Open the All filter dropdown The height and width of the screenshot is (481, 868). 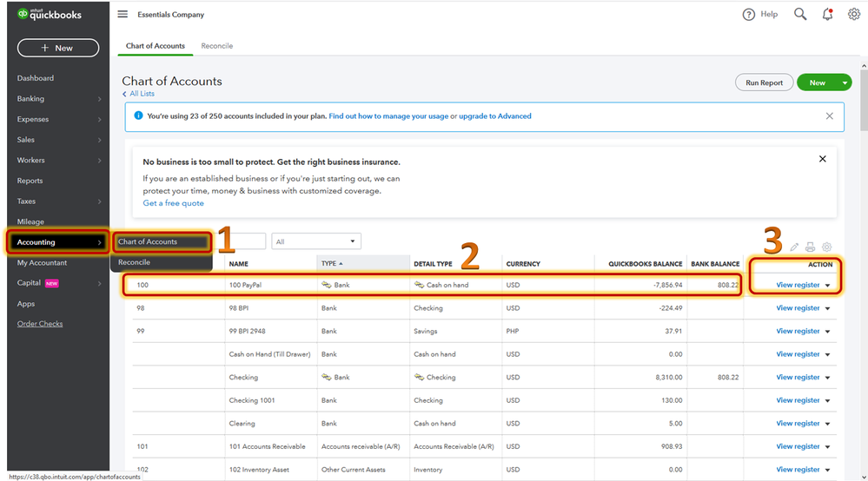(315, 241)
